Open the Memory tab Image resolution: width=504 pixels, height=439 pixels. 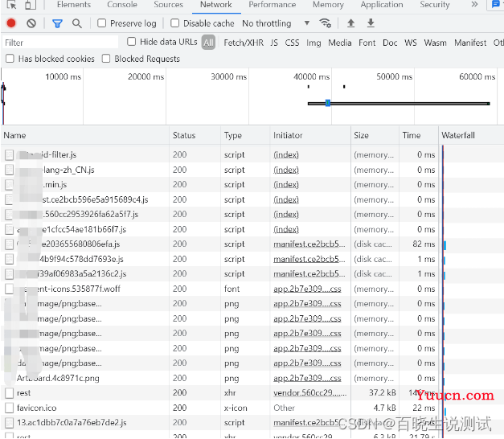[x=328, y=5]
